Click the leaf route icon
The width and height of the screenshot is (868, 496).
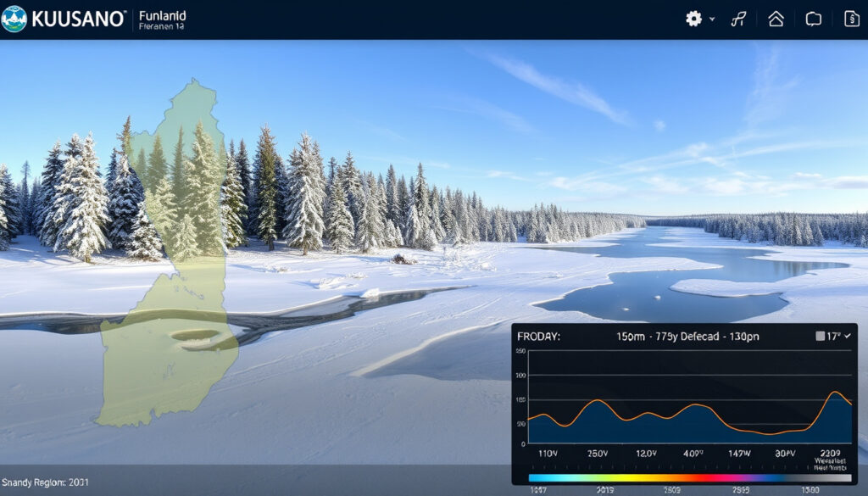click(738, 20)
